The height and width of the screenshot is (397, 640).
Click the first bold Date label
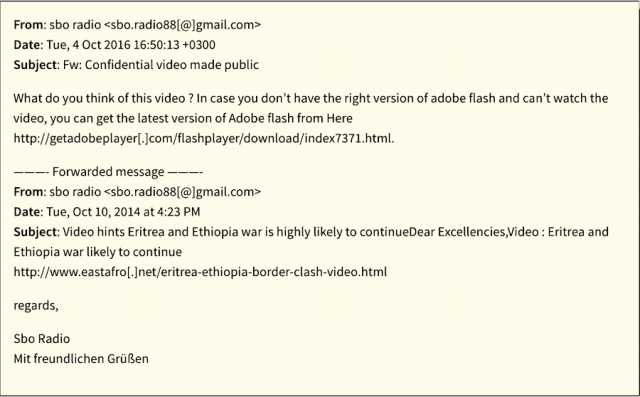pyautogui.click(x=27, y=45)
